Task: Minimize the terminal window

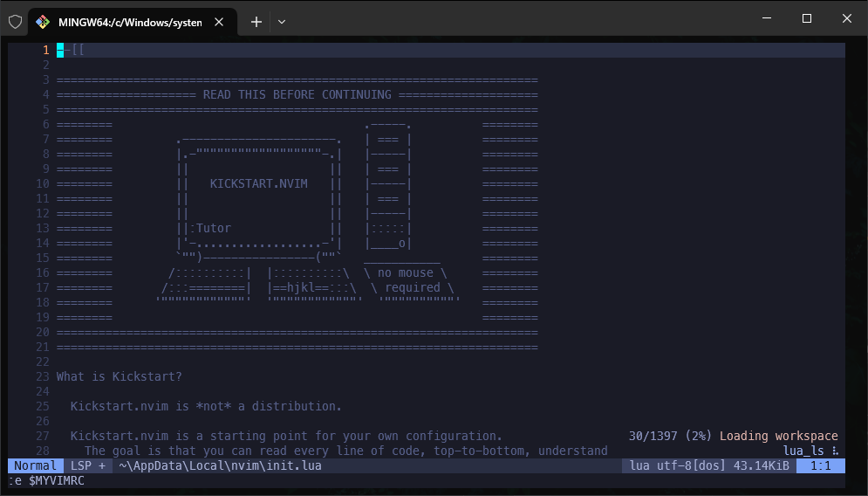Action: point(767,18)
